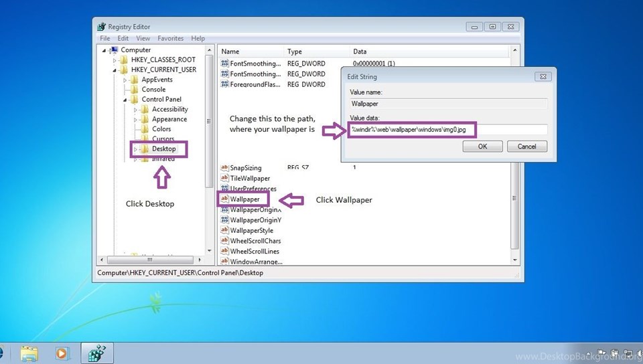Click the Registry Editor title bar icon
Viewport: 643px width, 364px height.
101,27
